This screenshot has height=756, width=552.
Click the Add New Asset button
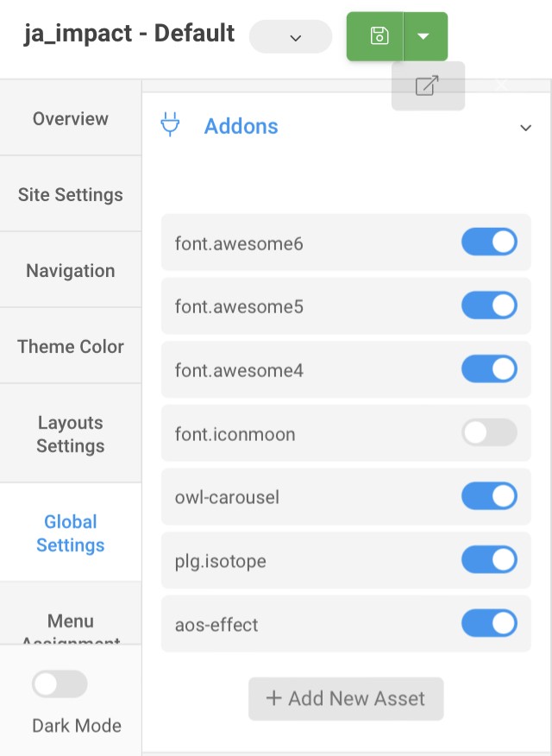pyautogui.click(x=346, y=698)
